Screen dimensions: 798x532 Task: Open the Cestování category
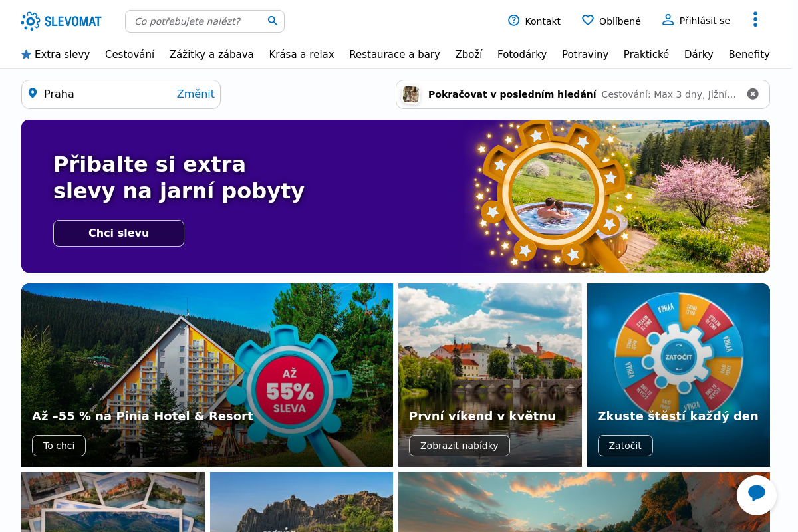[130, 55]
